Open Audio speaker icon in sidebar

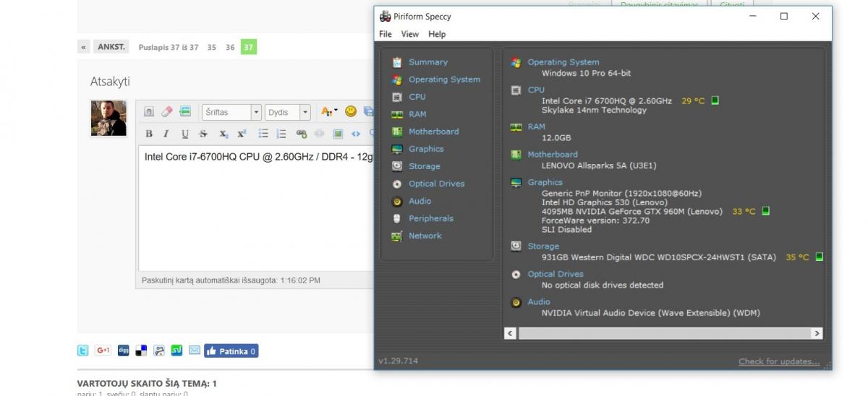[396, 201]
